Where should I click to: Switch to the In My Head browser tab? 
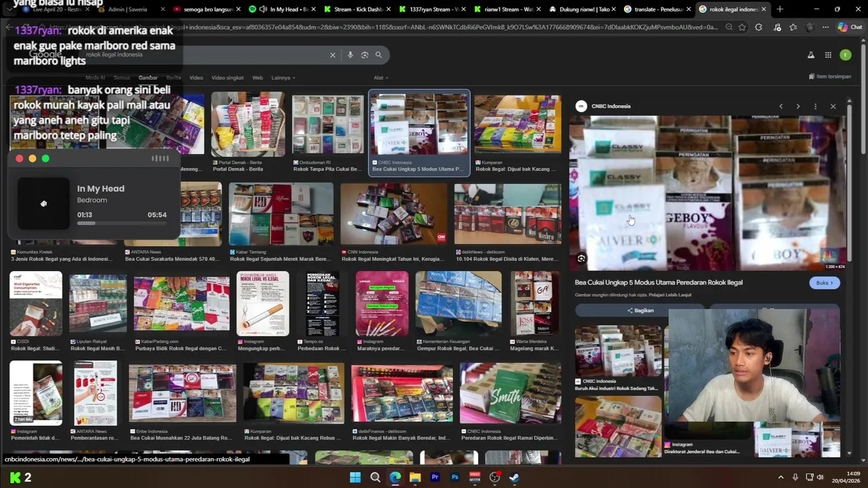pyautogui.click(x=283, y=9)
